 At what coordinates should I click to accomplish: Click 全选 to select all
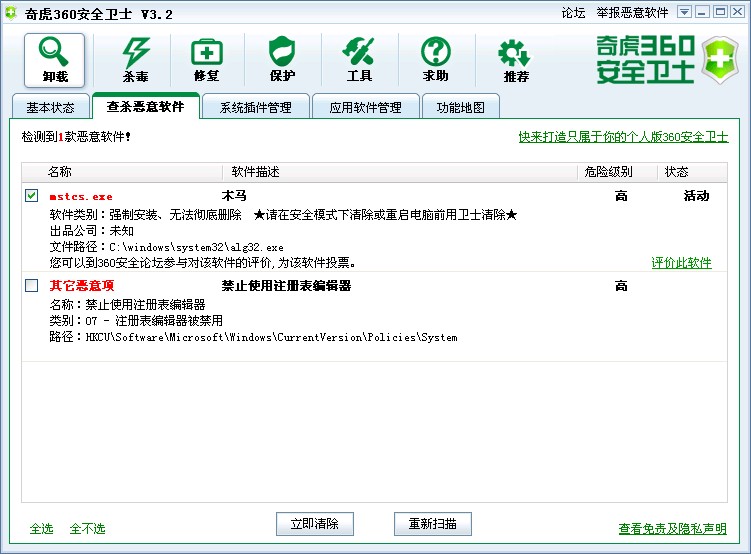(41, 529)
